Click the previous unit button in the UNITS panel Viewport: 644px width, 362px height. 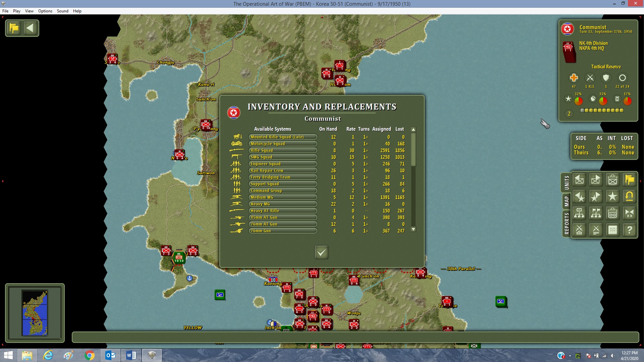tap(579, 180)
